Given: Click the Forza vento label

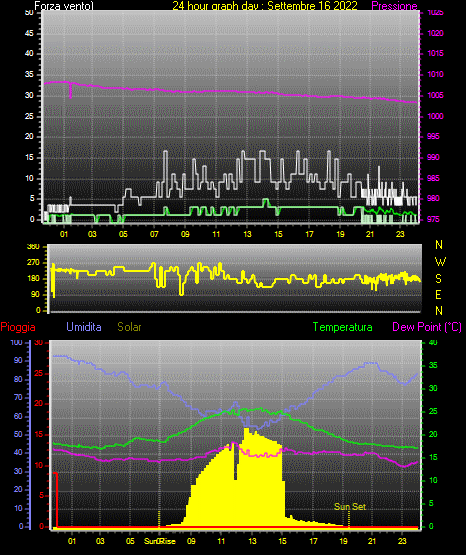Looking at the screenshot, I should tap(64, 6).
